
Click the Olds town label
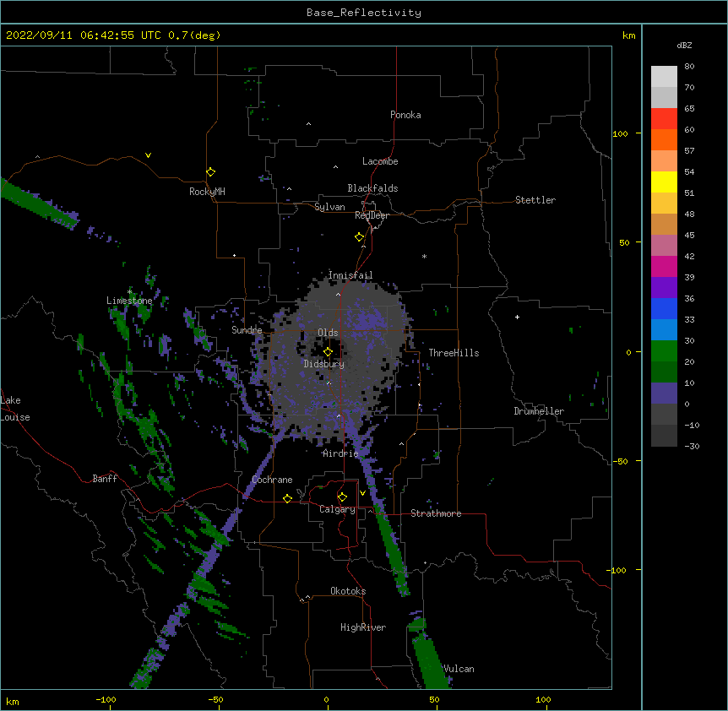click(x=328, y=333)
